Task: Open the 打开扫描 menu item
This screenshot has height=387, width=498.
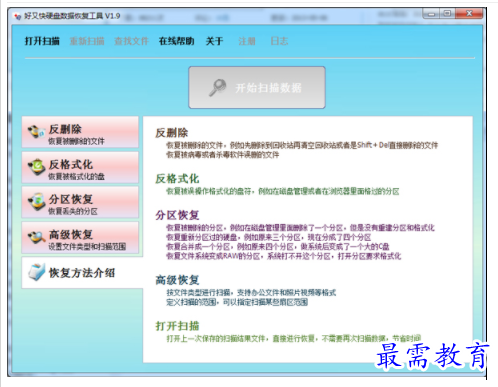Action: pos(42,41)
